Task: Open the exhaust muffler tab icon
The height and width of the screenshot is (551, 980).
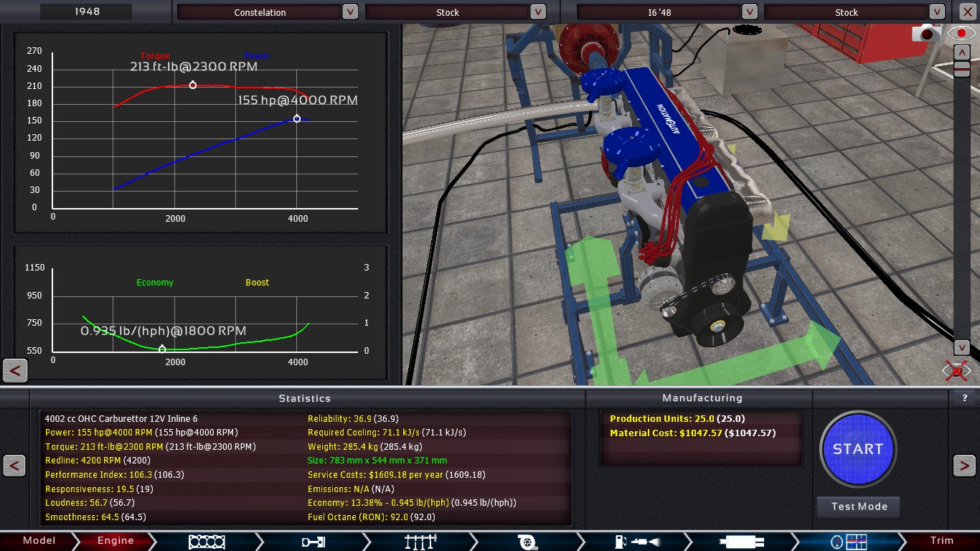Action: 743,542
